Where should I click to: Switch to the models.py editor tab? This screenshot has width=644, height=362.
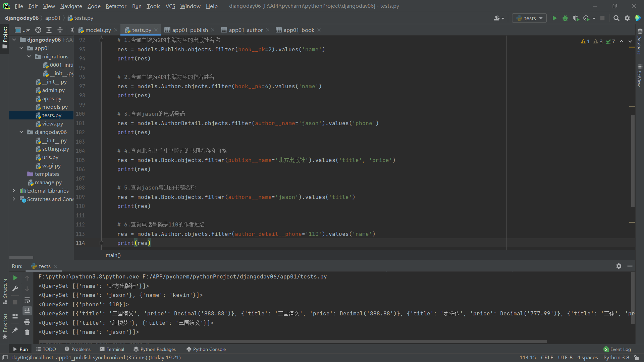98,30
